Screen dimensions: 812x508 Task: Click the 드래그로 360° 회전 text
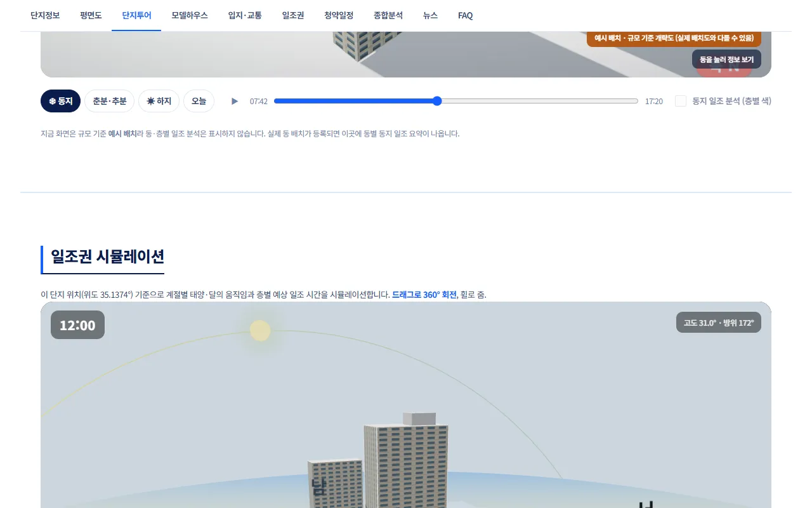tap(424, 295)
